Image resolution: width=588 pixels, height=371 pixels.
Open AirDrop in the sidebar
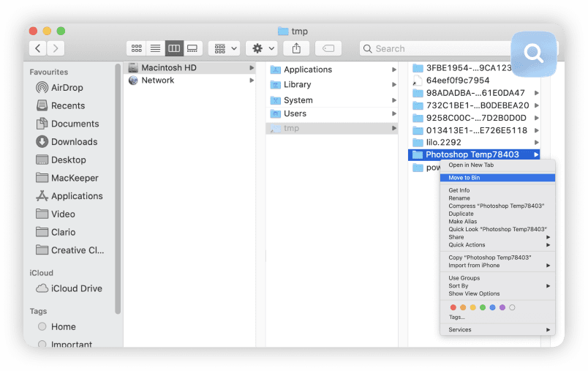click(67, 88)
